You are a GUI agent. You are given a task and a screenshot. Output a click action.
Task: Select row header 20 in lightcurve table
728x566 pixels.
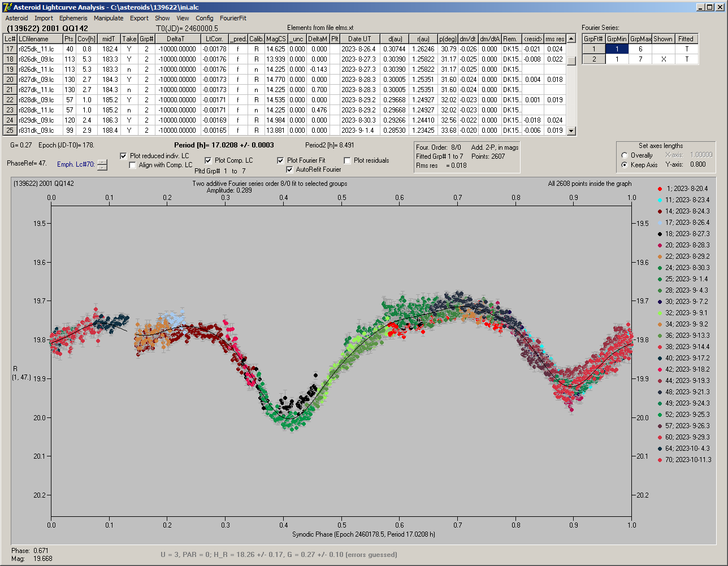(10, 80)
